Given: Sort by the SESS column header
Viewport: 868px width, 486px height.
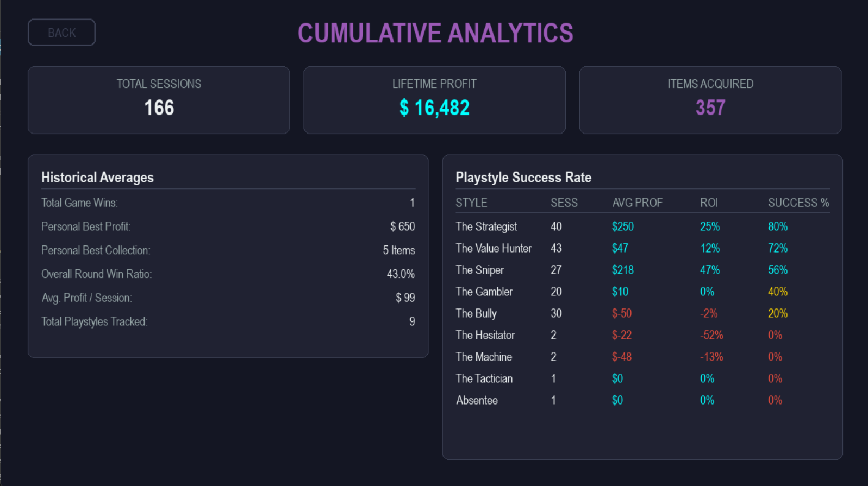Looking at the screenshot, I should pos(564,203).
